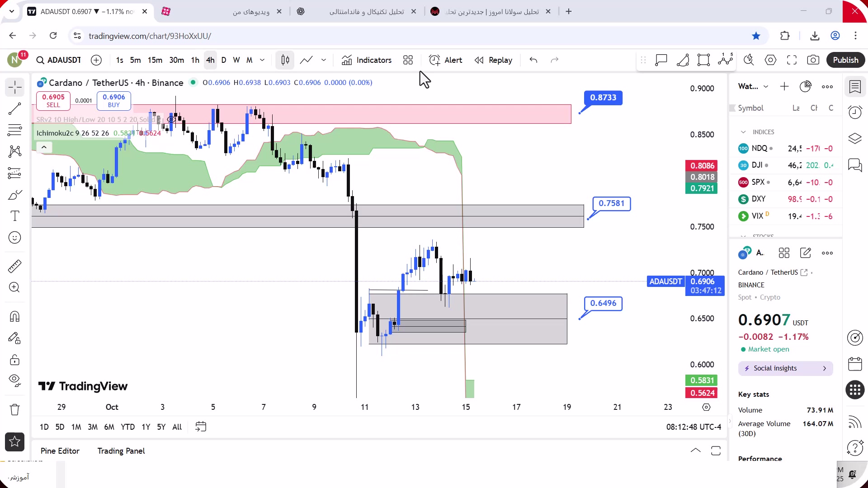Switch to the 1h timeframe
The image size is (868, 488).
pyautogui.click(x=195, y=60)
